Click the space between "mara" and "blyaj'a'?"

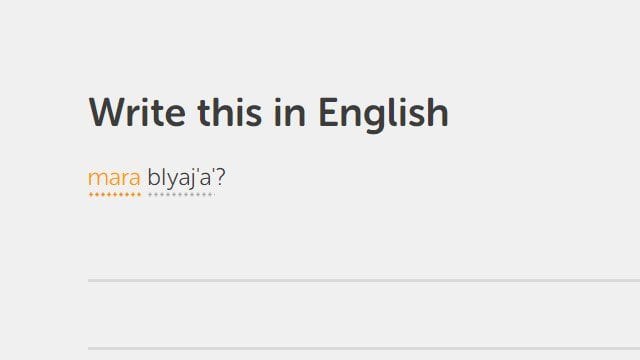[144, 178]
